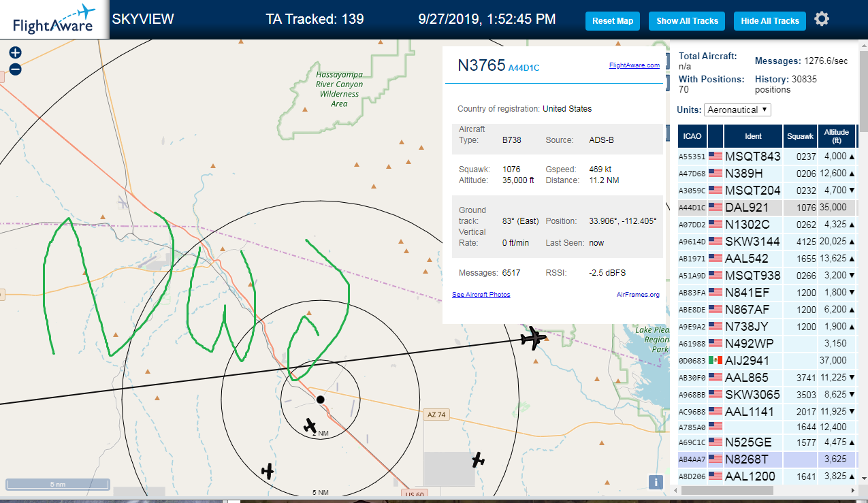This screenshot has height=503, width=868.
Task: Click Hide All Tracks button
Action: click(x=770, y=21)
